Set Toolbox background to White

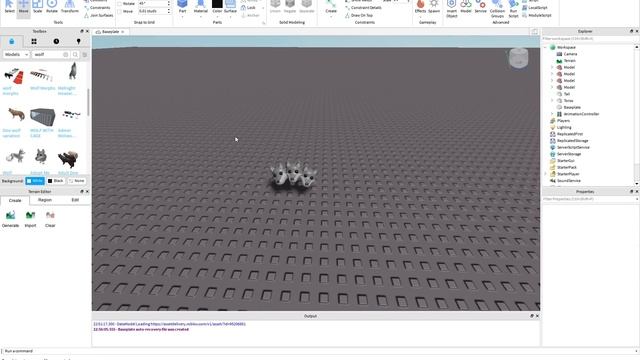point(35,181)
